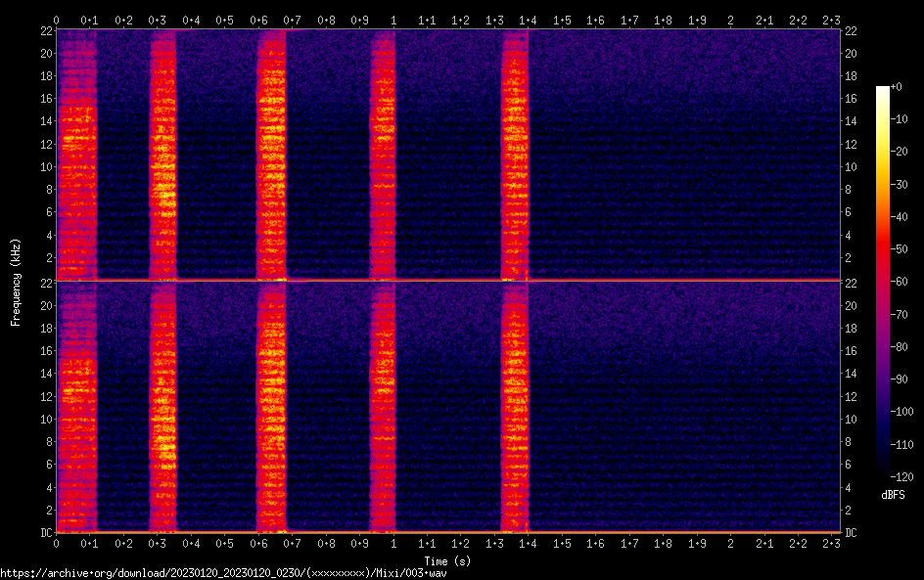
Task: Click the "Time (s)" axis label
Action: pos(448,561)
